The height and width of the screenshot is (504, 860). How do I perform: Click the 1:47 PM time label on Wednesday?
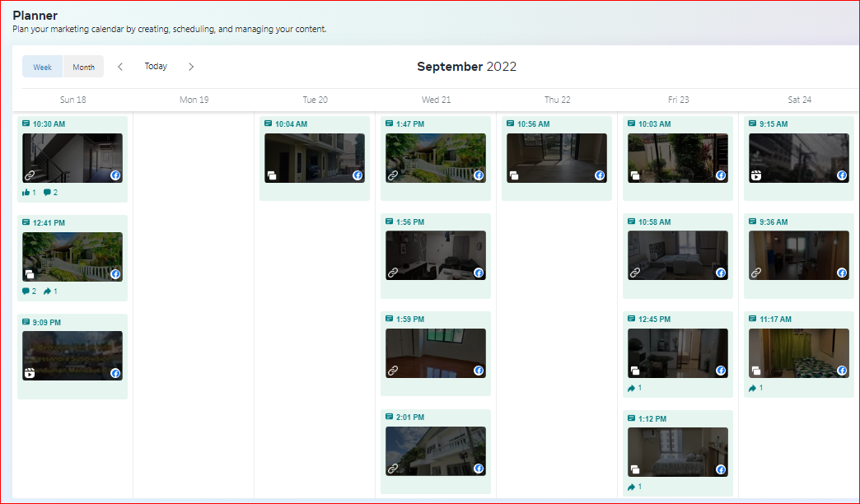(x=410, y=124)
